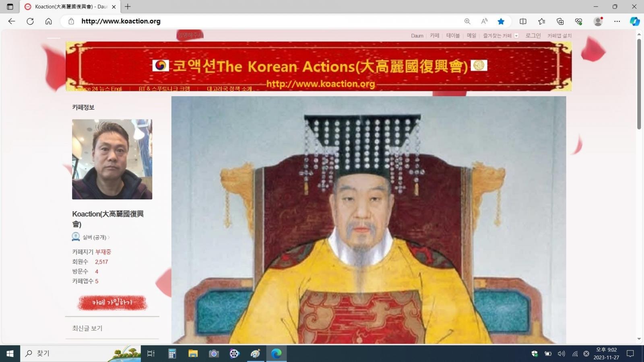Open network Wi-Fi tray icon
The height and width of the screenshot is (362, 644).
coord(575,354)
